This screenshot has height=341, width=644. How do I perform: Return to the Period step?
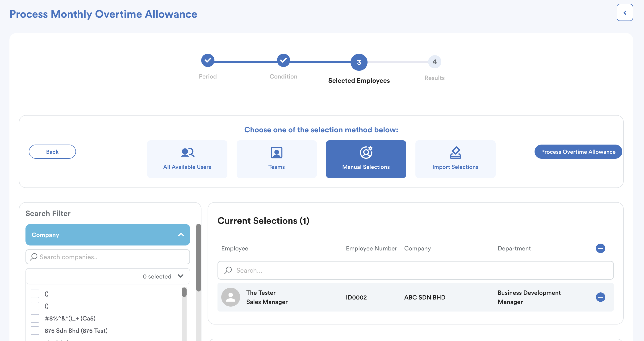(x=208, y=60)
